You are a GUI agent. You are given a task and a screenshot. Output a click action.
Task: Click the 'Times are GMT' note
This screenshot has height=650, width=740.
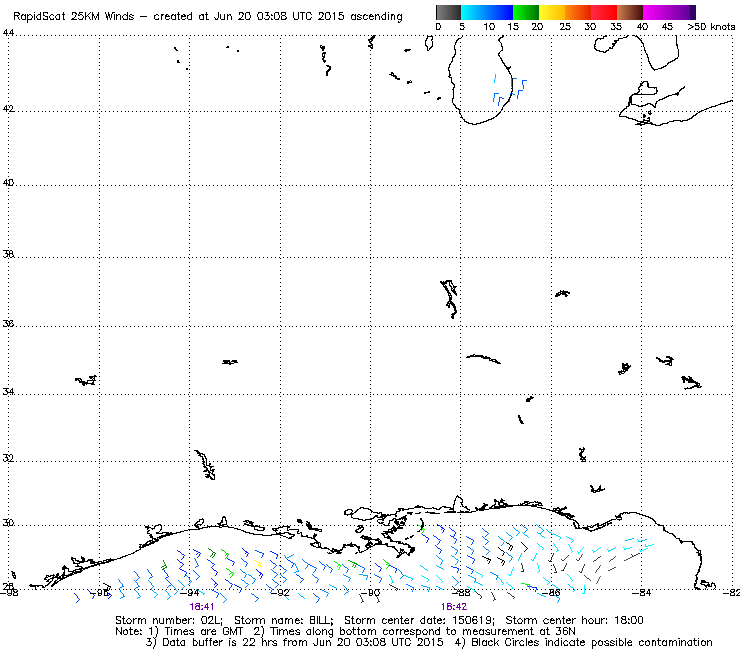pyautogui.click(x=203, y=631)
